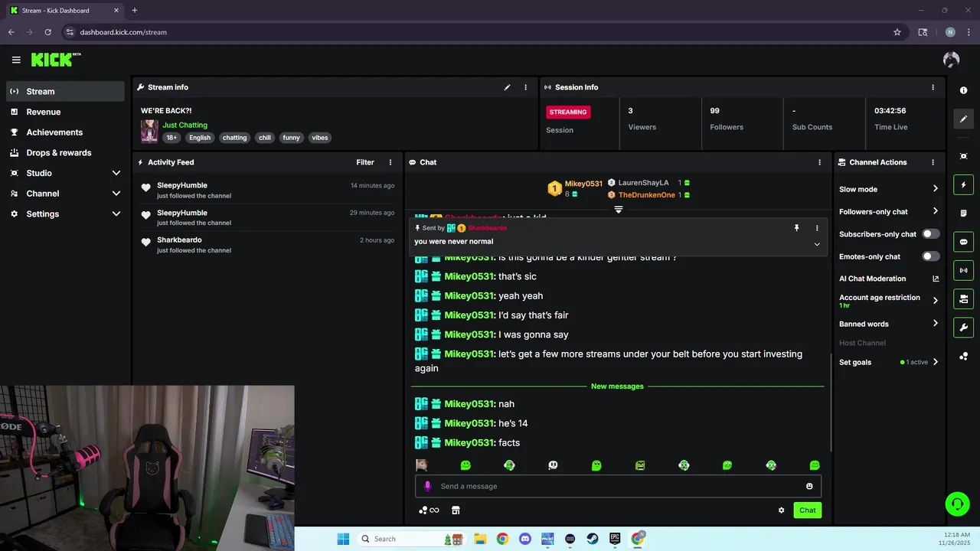Screen dimensions: 980x551
Task: Click the three-dots cluster icon in right sidebar
Action: pyautogui.click(x=963, y=357)
